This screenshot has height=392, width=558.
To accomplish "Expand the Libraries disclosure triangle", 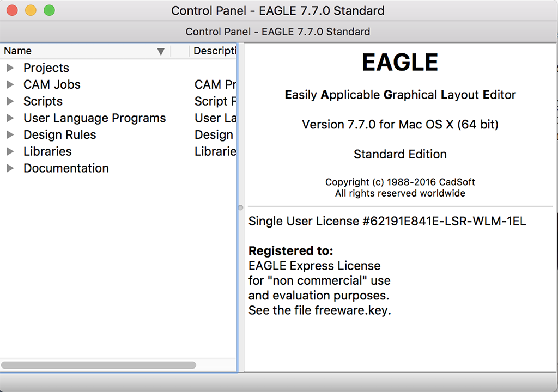I will [x=10, y=151].
